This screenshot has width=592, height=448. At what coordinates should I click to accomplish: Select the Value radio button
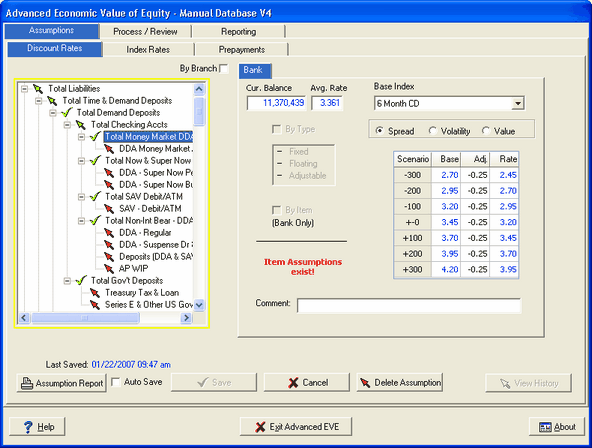point(486,131)
